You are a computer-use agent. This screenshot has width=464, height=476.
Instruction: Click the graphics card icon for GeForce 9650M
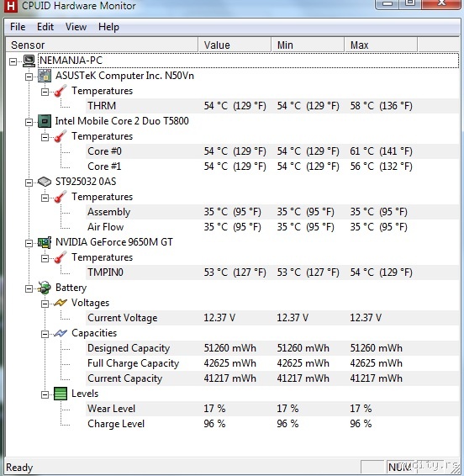(45, 242)
